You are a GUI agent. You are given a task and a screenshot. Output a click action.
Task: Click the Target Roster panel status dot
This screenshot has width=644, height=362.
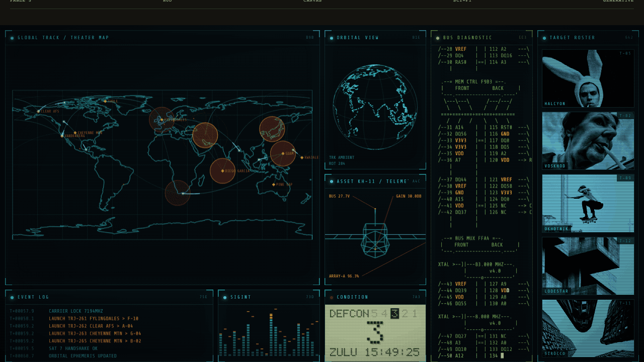(x=544, y=38)
